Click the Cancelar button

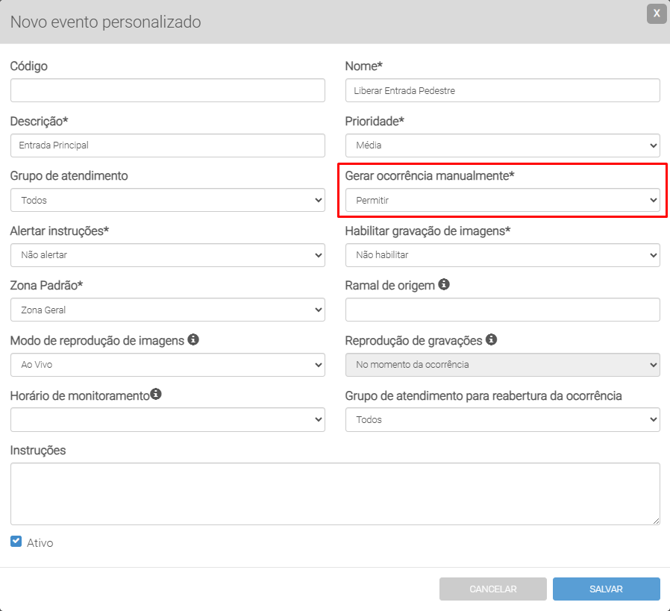point(493,589)
